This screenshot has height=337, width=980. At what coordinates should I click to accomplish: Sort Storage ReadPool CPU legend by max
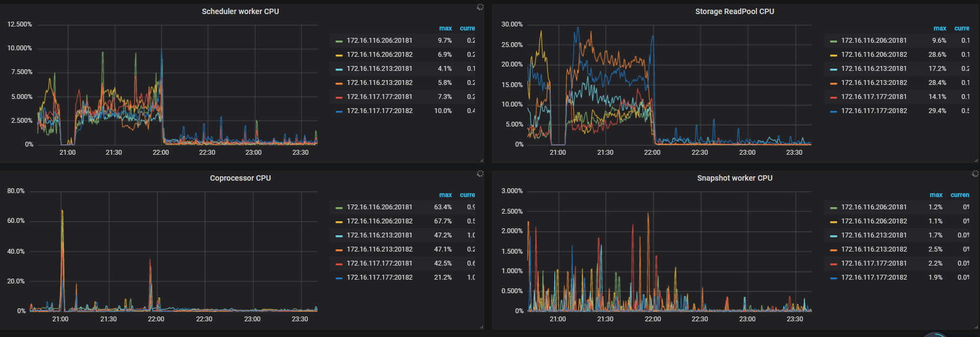pyautogui.click(x=939, y=28)
